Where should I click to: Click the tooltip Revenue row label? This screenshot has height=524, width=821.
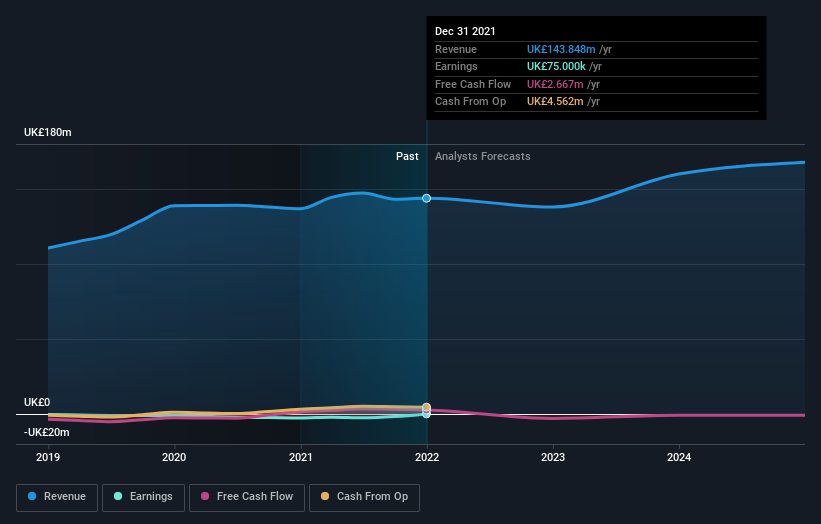coord(456,49)
